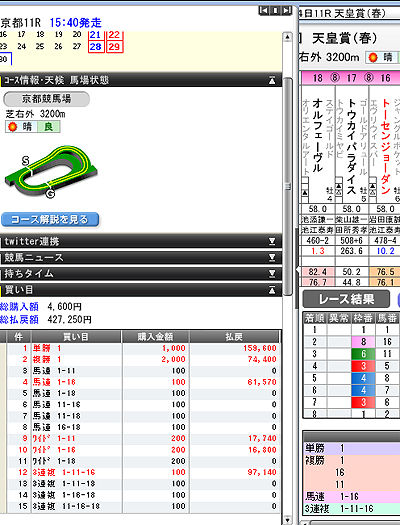Click the 払戻 column header

point(234,337)
